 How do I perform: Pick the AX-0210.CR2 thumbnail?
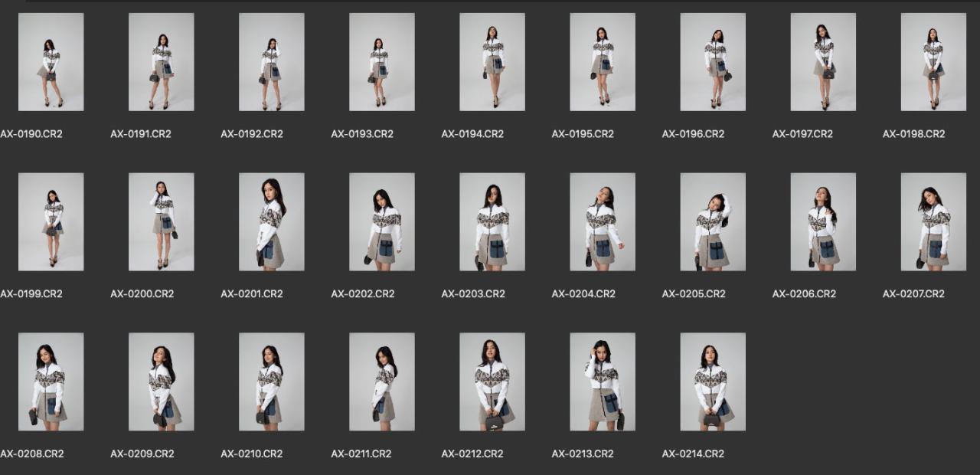click(271, 382)
